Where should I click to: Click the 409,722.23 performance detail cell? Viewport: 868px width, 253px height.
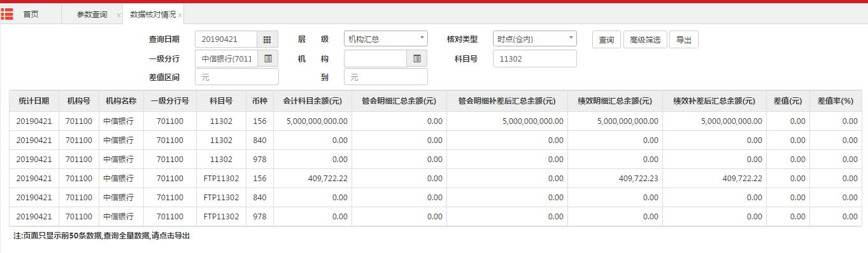[x=615, y=179]
